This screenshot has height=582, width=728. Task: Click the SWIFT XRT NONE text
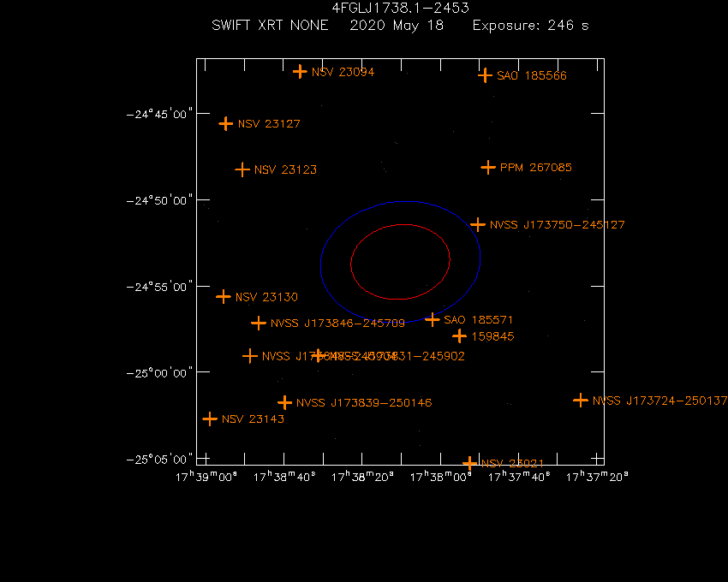[270, 25]
